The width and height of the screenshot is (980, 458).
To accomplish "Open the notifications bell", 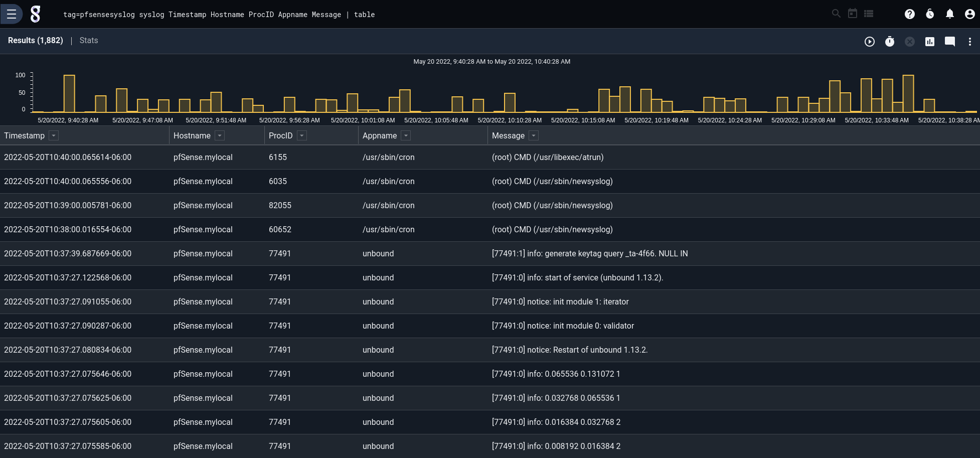I will 950,14.
